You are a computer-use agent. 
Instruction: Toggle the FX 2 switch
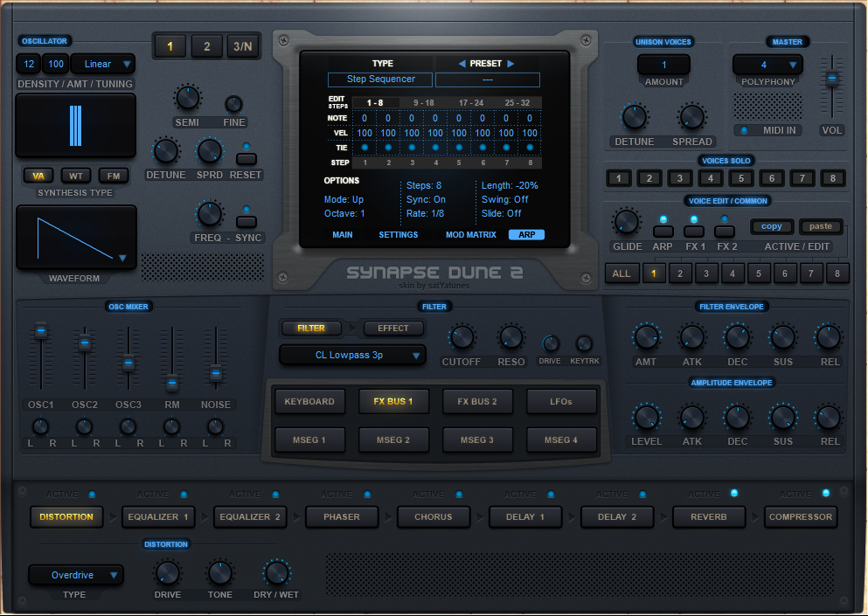click(725, 232)
